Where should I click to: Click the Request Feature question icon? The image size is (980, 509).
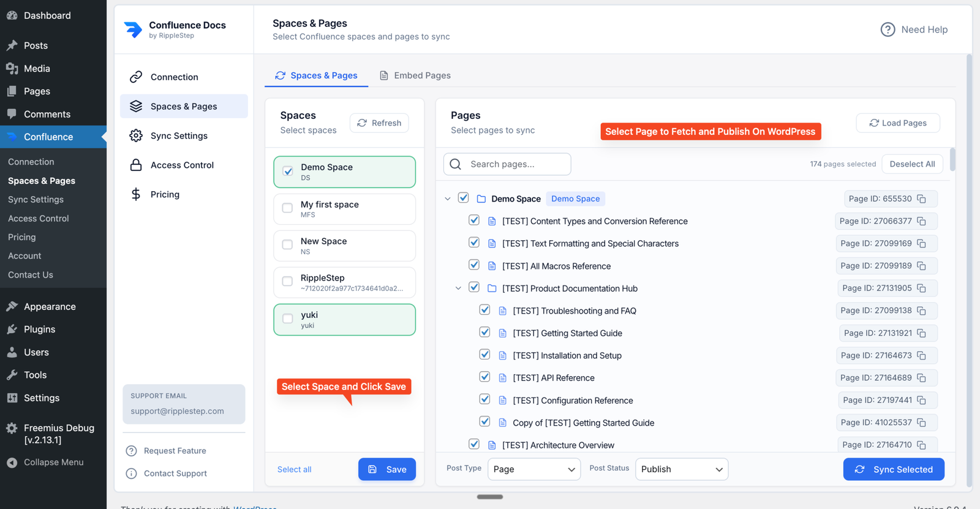click(131, 451)
